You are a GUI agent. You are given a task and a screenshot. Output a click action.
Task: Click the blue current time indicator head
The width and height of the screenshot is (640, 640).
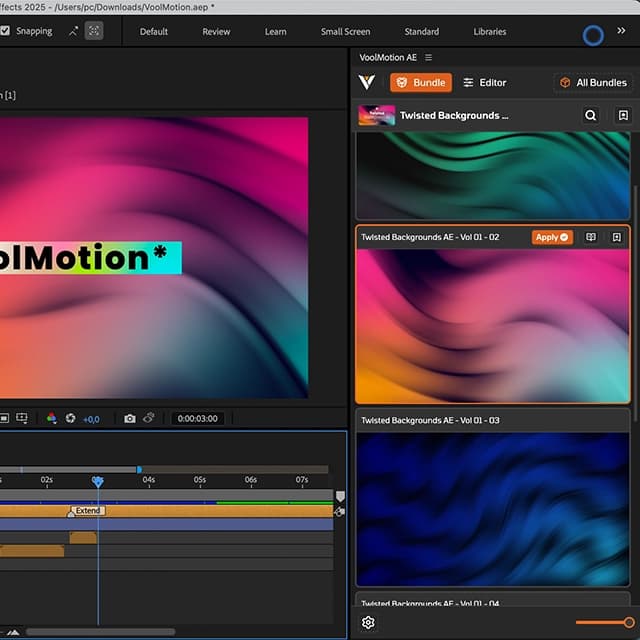click(98, 482)
